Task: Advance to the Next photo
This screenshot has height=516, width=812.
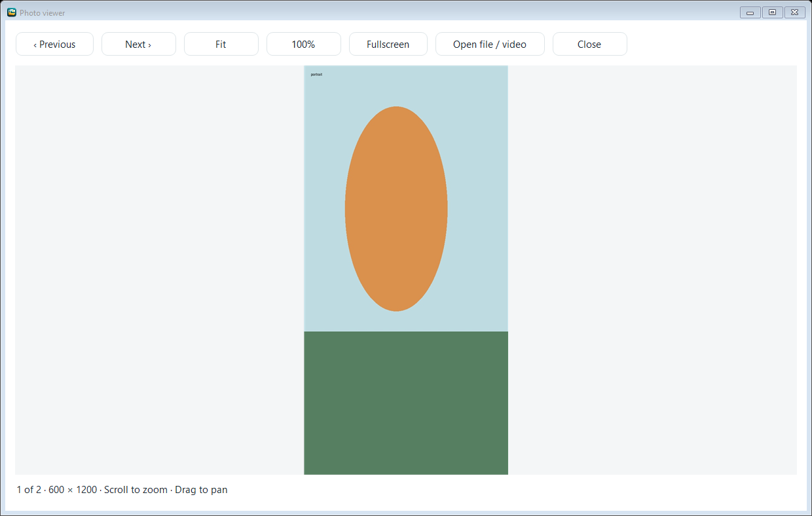Action: click(139, 45)
